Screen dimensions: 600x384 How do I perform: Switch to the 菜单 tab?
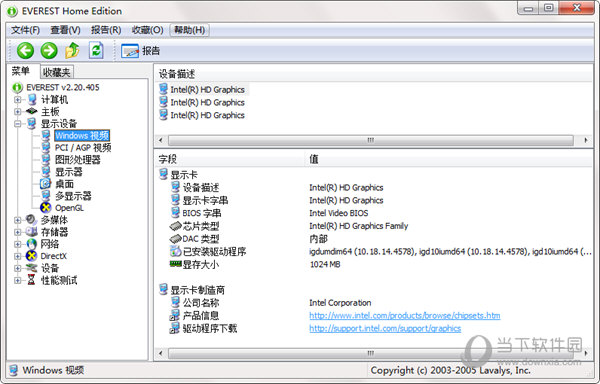pos(21,71)
